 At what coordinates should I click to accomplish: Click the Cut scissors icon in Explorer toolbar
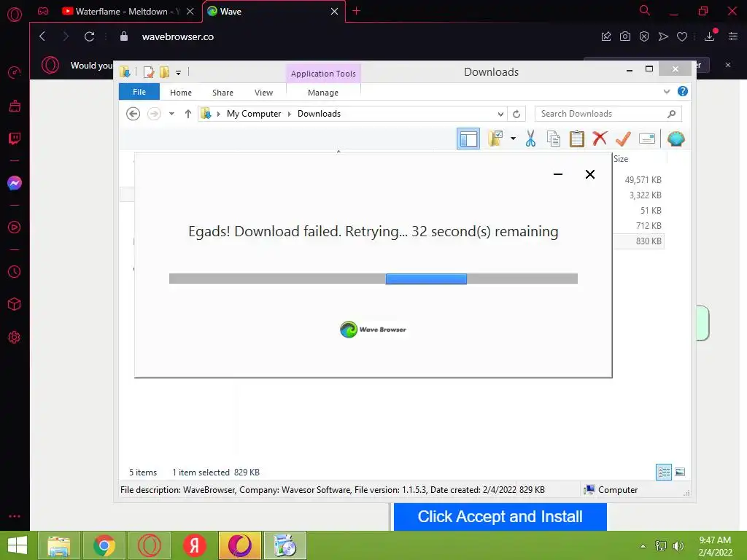tap(530, 139)
